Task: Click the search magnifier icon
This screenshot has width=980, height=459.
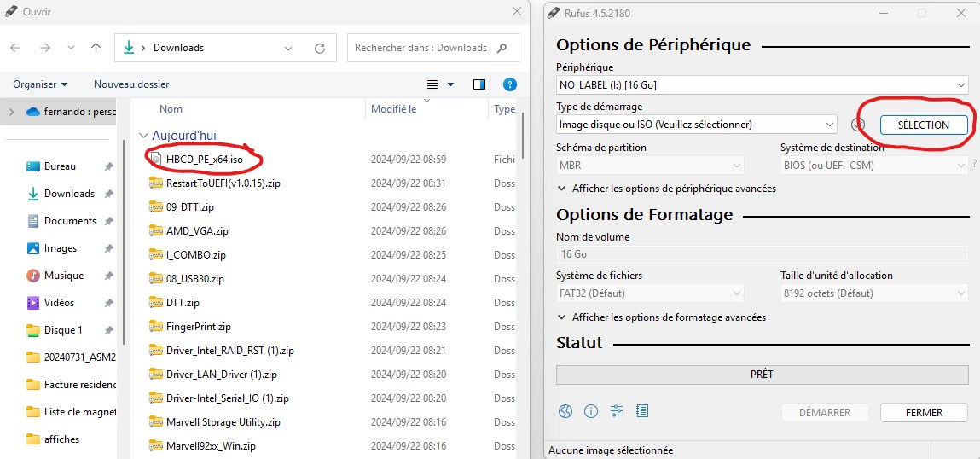Action: click(x=502, y=48)
